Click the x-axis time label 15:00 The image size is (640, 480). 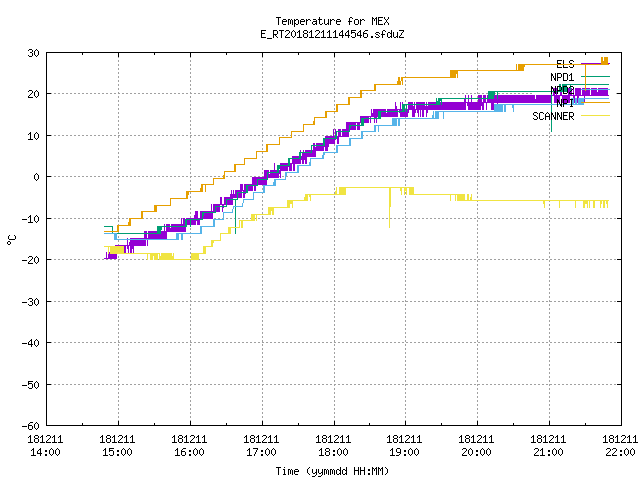pos(118,453)
